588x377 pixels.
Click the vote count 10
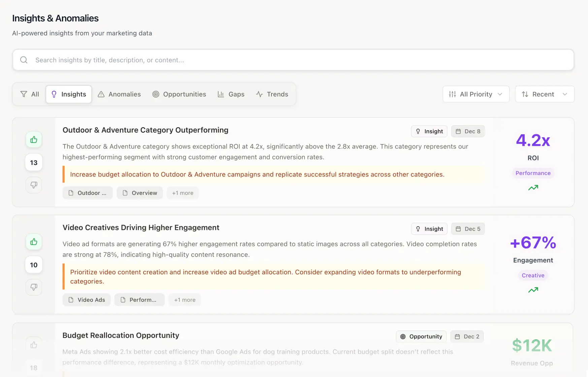tap(34, 265)
